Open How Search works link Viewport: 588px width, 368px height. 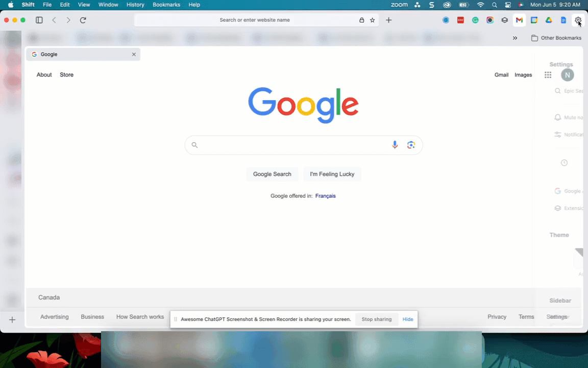click(x=140, y=317)
